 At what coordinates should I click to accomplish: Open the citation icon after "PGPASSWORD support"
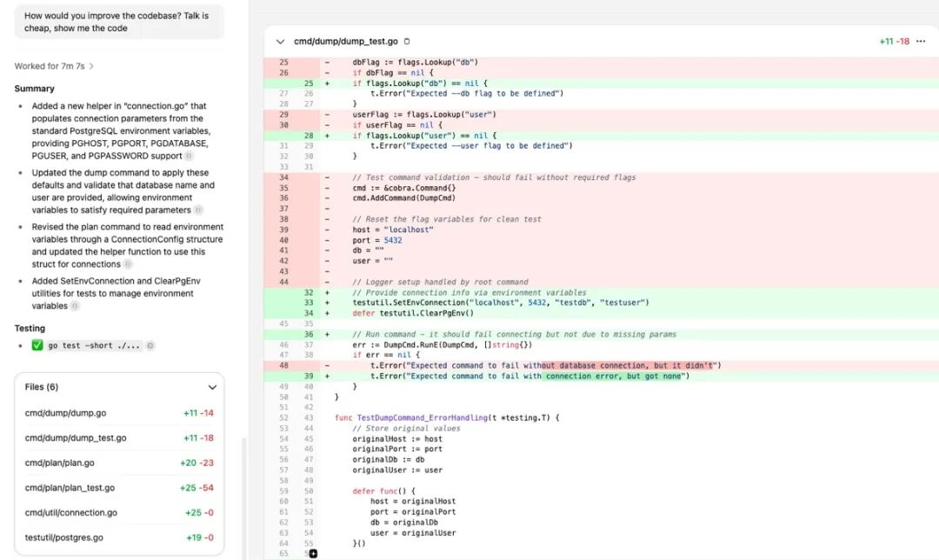[189, 156]
